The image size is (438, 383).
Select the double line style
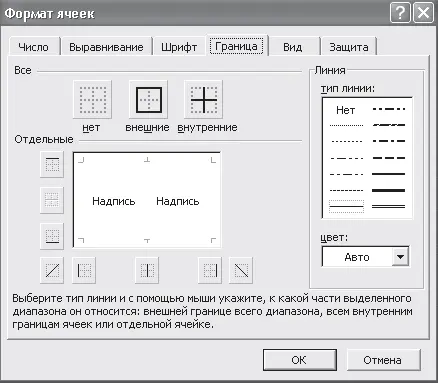click(x=388, y=207)
